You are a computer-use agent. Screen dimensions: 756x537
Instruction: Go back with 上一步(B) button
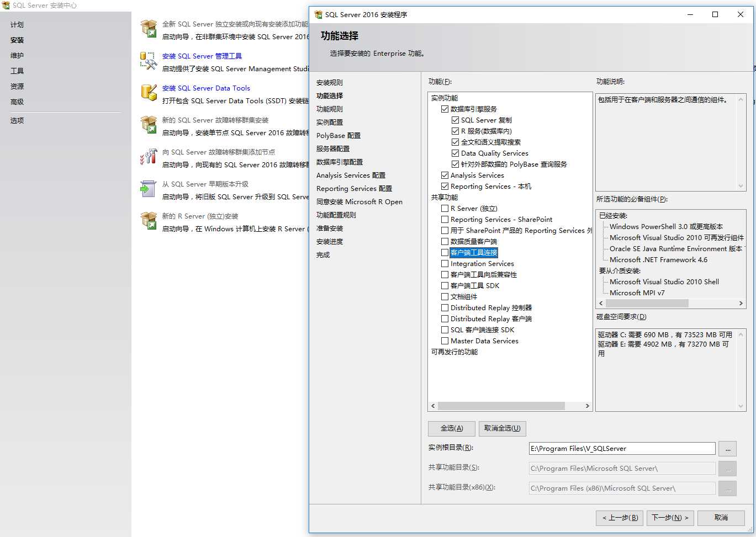[620, 518]
